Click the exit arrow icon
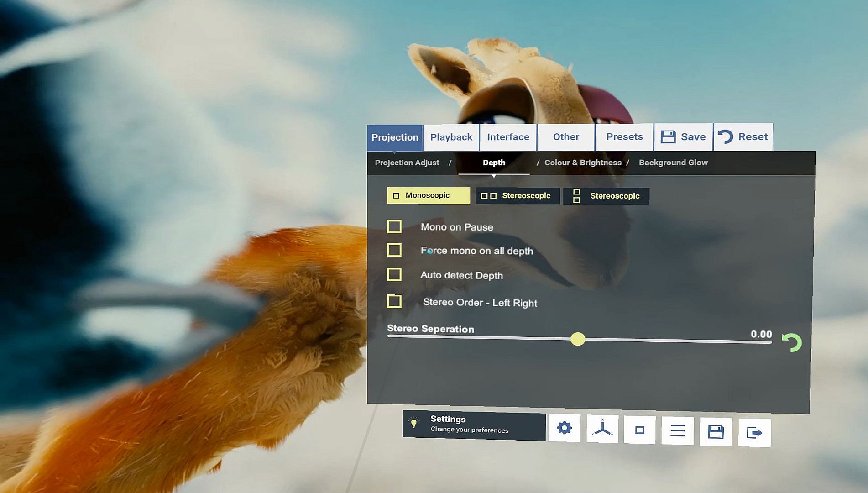The image size is (868, 493). (x=754, y=432)
